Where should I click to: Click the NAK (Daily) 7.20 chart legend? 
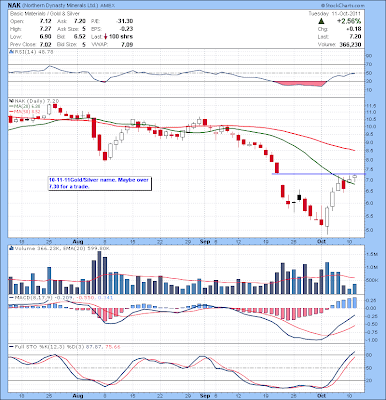pyautogui.click(x=34, y=101)
